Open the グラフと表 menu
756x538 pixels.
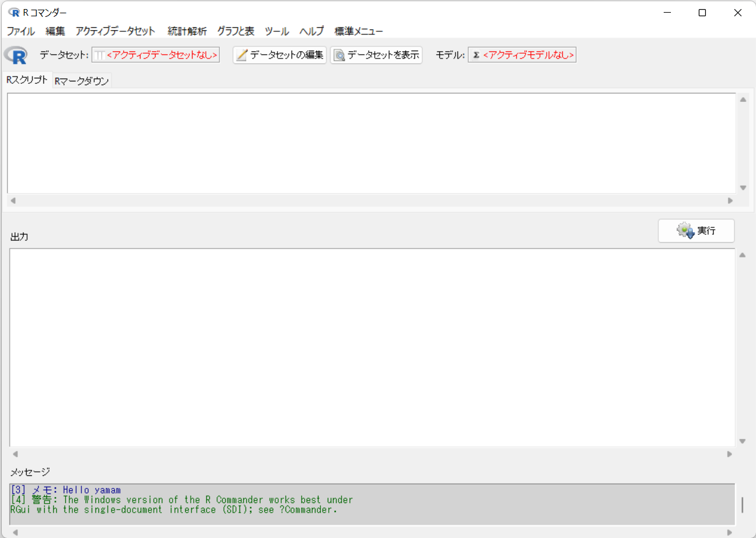[235, 31]
